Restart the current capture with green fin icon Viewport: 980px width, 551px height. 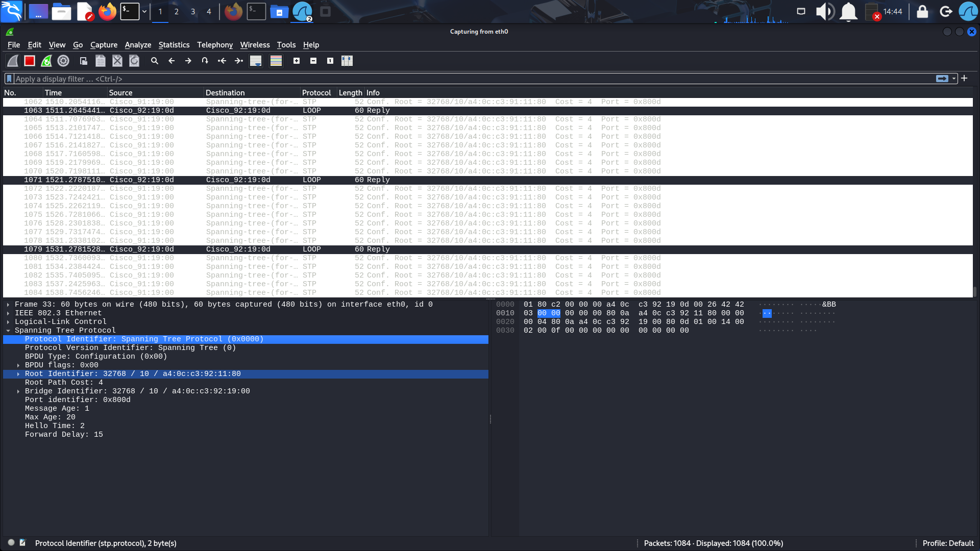tap(46, 61)
